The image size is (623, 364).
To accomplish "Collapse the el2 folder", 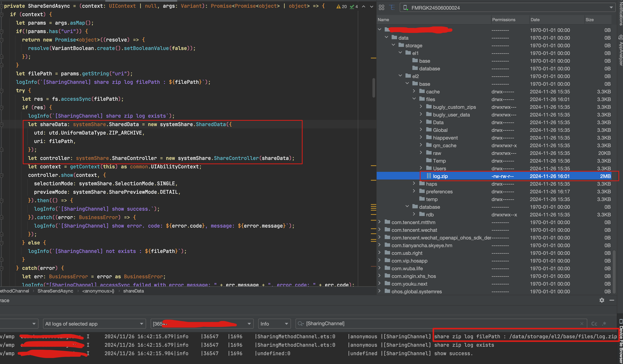I will [x=400, y=76].
